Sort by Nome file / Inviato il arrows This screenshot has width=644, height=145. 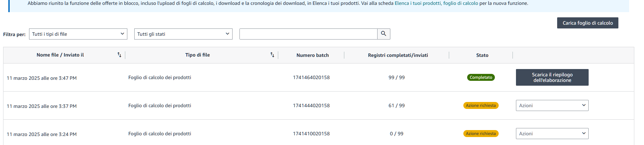coord(119,55)
